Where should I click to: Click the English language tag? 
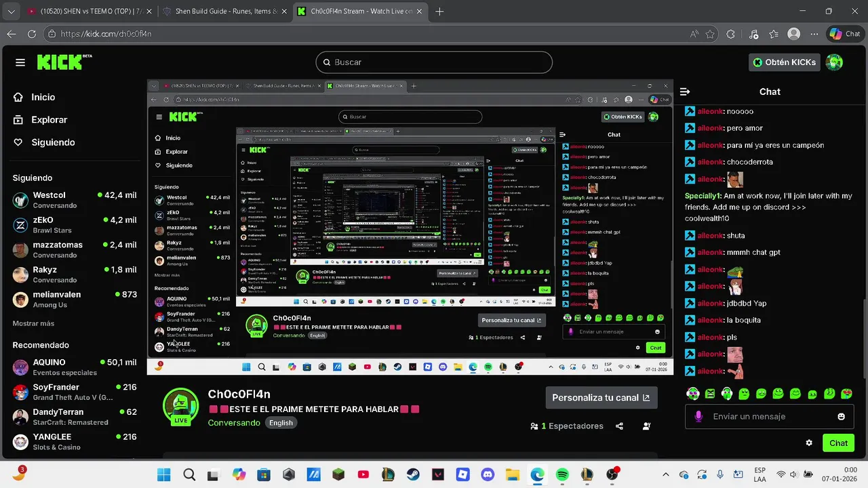click(x=281, y=423)
